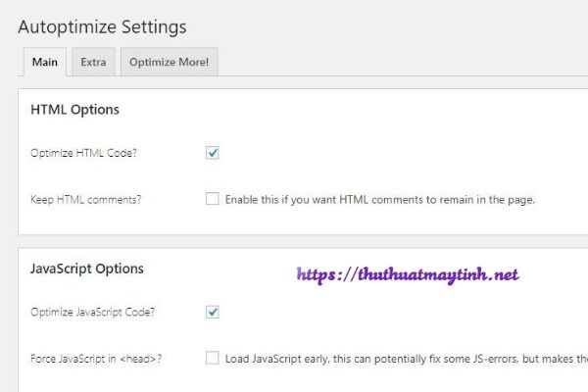Select the Optimize More! tab
The height and width of the screenshot is (392, 588).
point(170,62)
